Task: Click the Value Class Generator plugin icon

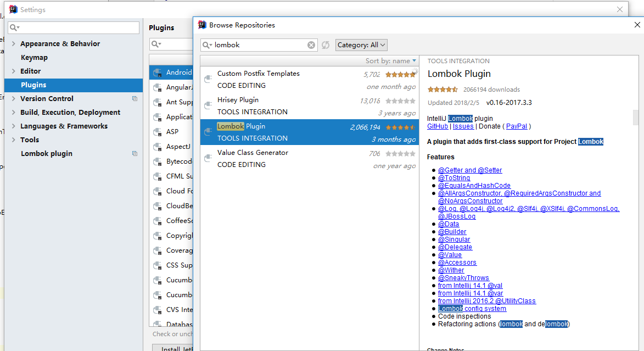Action: click(x=209, y=158)
